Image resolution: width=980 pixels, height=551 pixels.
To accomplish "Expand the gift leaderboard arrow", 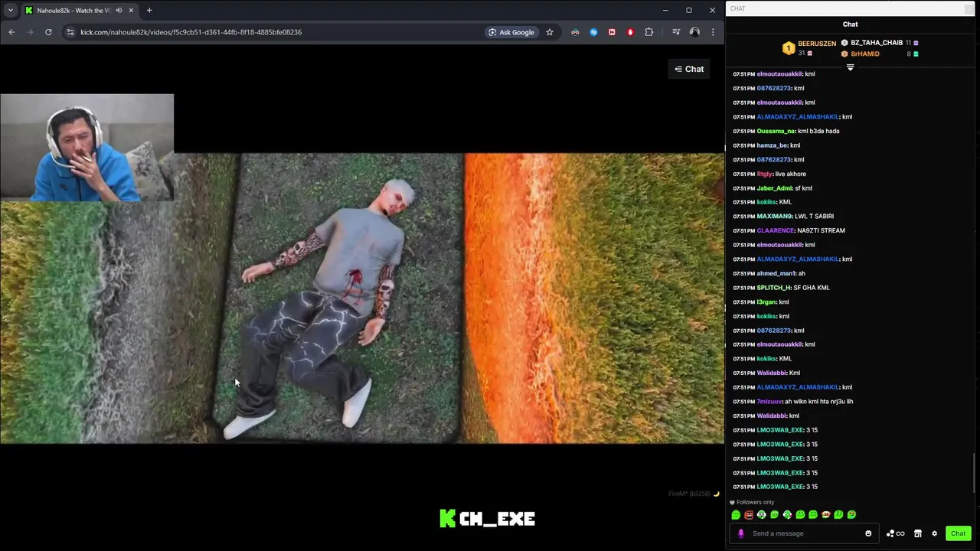I will 850,68.
